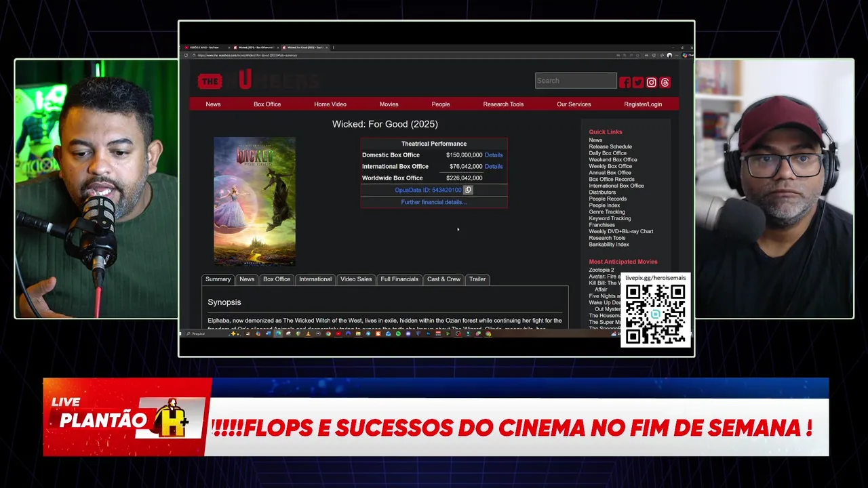Close the Wicked: For Good browser tab
868x488 pixels.
pyautogui.click(x=327, y=47)
